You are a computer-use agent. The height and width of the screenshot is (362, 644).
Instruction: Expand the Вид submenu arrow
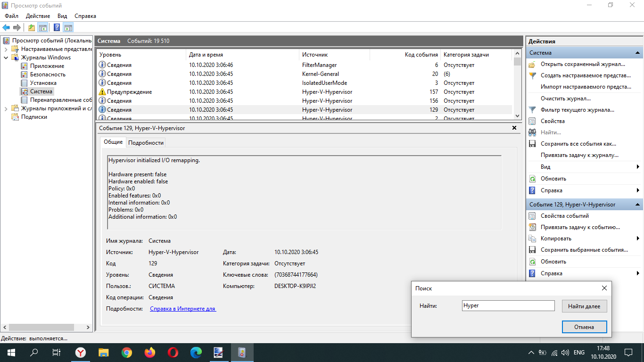coord(638,167)
